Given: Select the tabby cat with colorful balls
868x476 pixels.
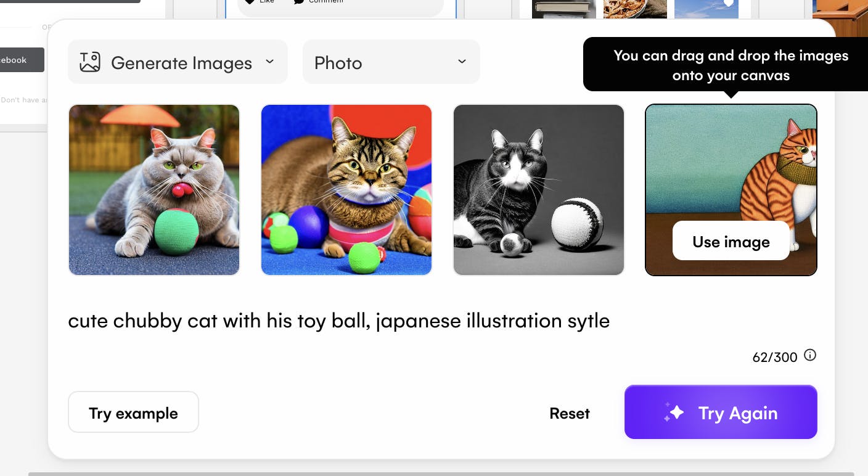Looking at the screenshot, I should point(346,190).
